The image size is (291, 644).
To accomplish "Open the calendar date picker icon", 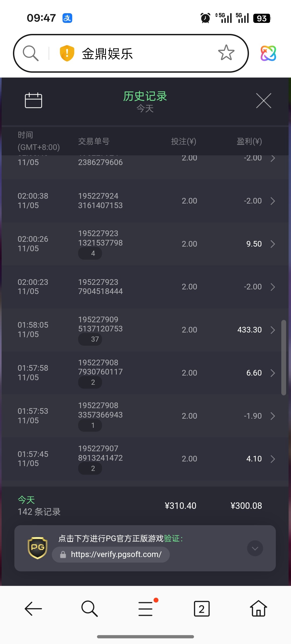I will point(33,100).
